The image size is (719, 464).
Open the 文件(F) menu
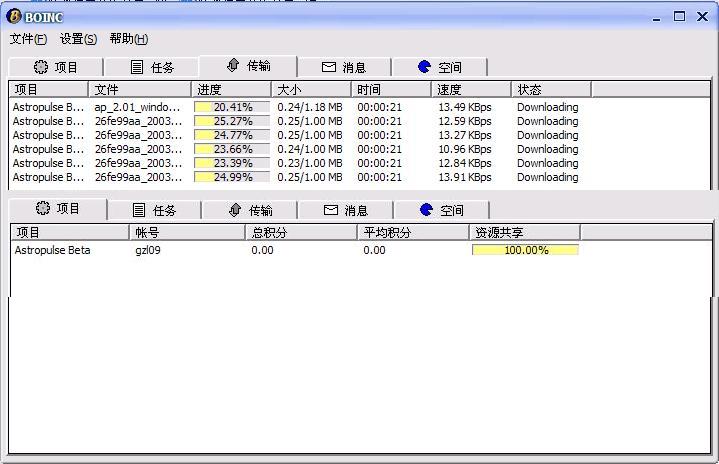[28, 39]
